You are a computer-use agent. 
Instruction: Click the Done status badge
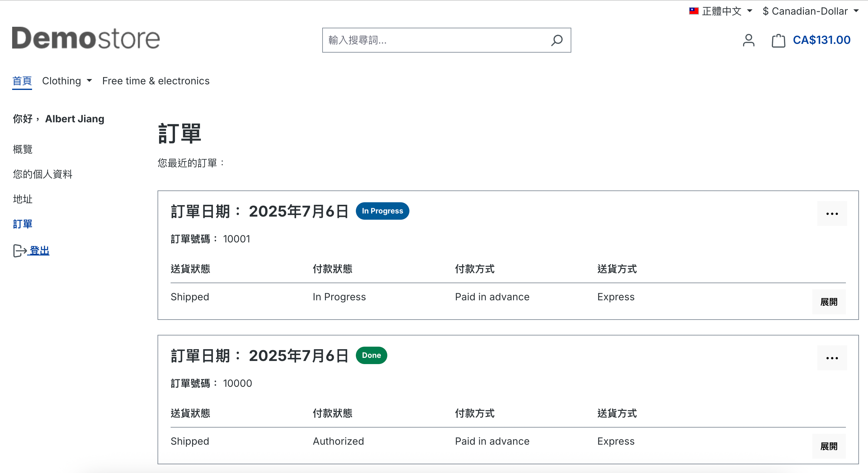pyautogui.click(x=371, y=355)
